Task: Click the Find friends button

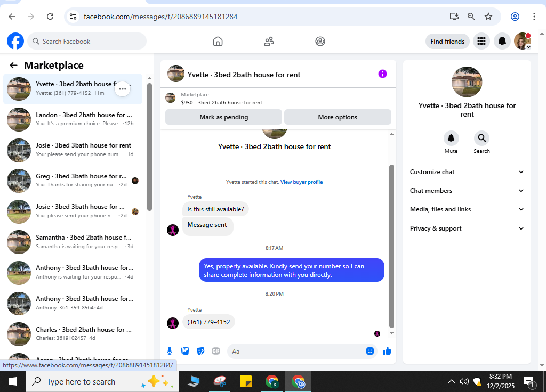Action: click(447, 42)
